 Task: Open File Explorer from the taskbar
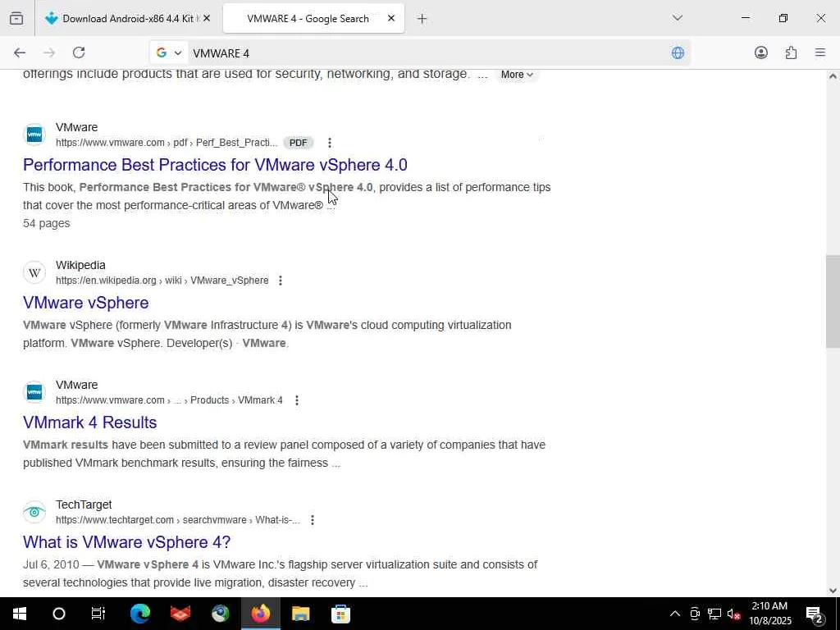tap(300, 614)
